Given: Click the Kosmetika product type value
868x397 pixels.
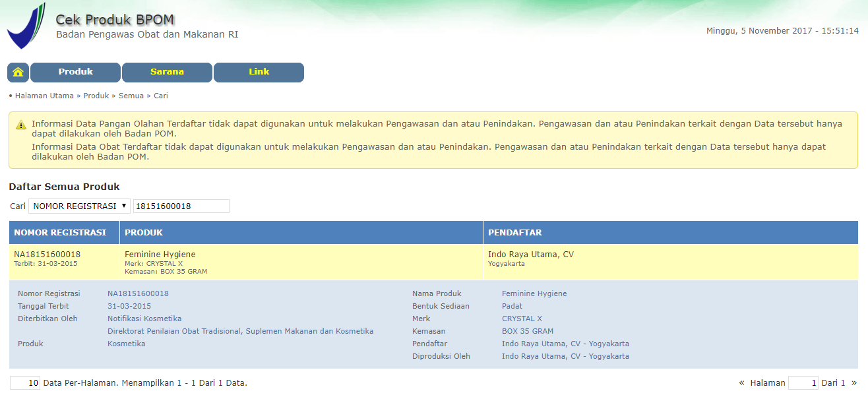Looking at the screenshot, I should click(127, 344).
